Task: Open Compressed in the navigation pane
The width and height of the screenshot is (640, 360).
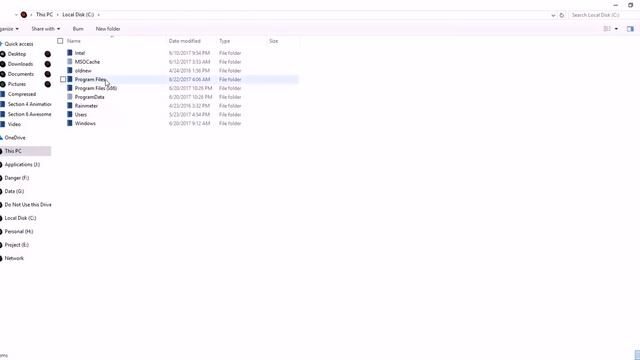Action: click(x=22, y=94)
